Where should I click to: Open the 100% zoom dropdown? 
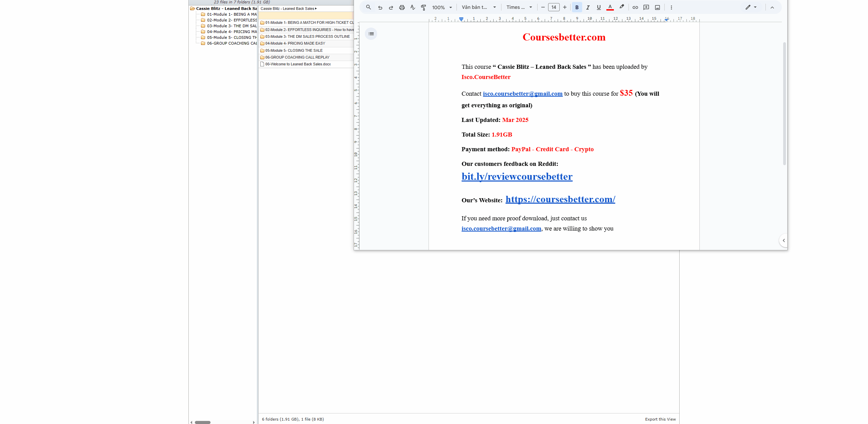click(442, 7)
